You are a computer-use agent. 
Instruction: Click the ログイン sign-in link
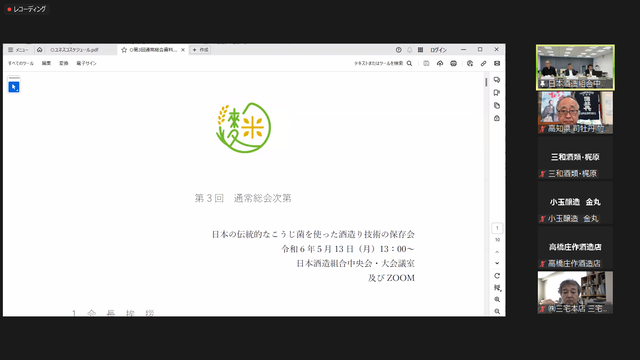[438, 50]
